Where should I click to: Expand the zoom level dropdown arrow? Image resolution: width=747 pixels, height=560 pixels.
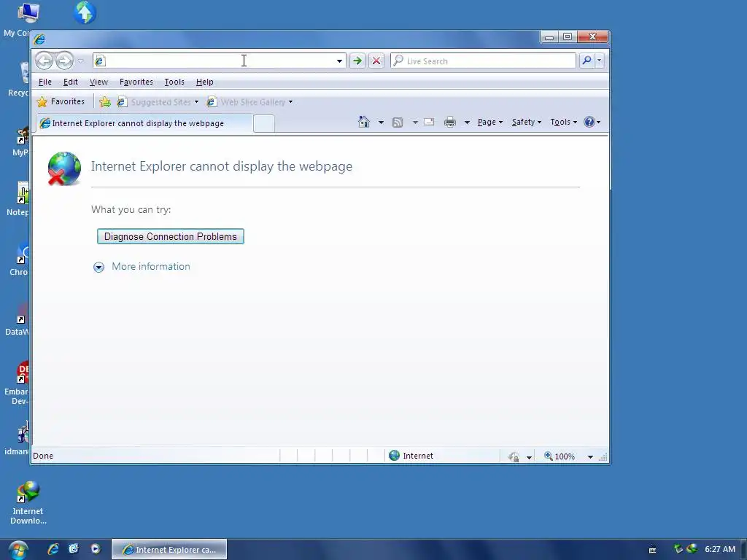coord(590,456)
